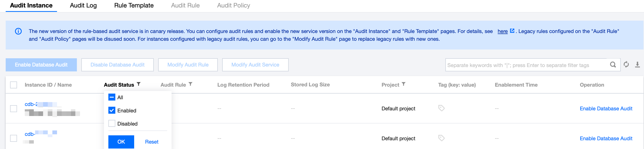Open the Audit Rule column filter

pyautogui.click(x=190, y=84)
